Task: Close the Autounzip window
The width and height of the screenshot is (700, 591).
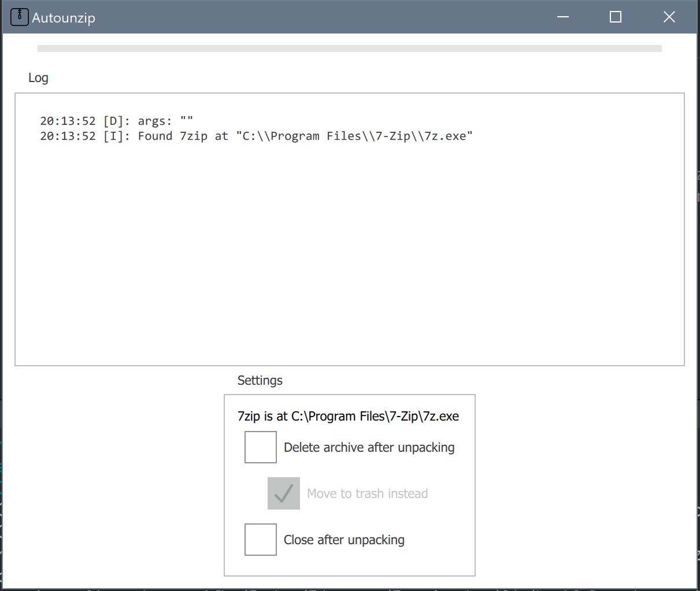Action: (669, 17)
